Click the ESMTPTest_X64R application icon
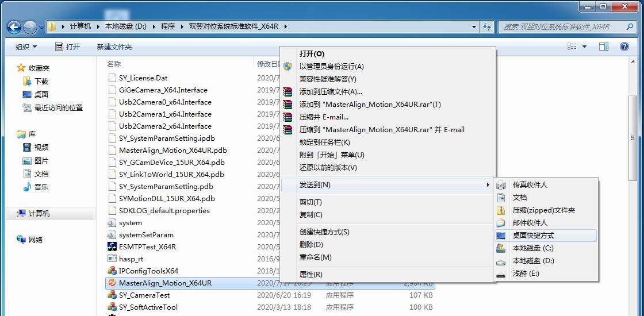This screenshot has height=316, width=644. pos(112,247)
